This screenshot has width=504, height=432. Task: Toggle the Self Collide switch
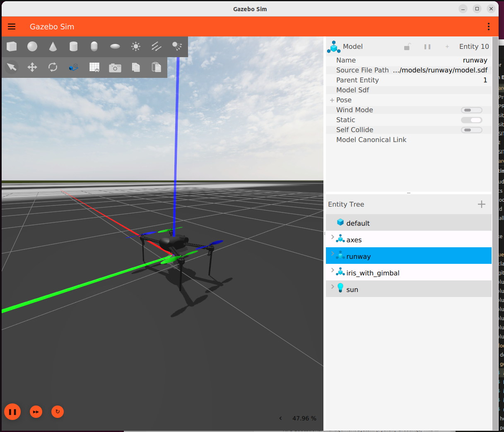point(472,130)
